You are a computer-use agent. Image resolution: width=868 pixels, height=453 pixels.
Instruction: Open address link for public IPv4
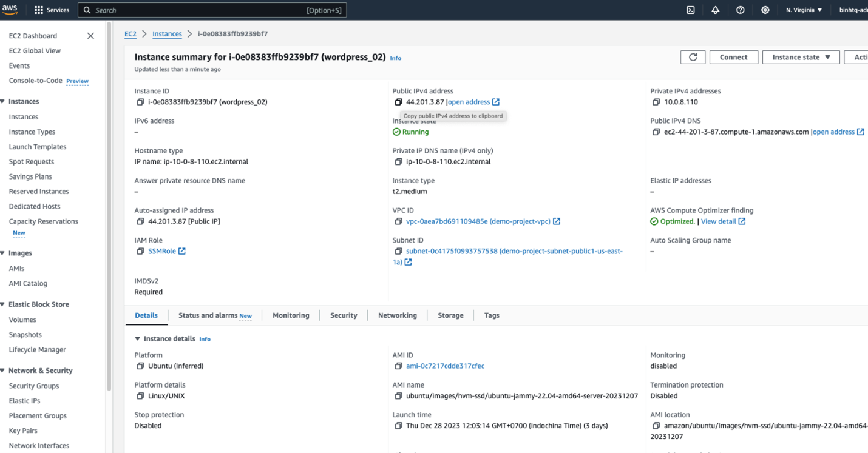click(473, 102)
